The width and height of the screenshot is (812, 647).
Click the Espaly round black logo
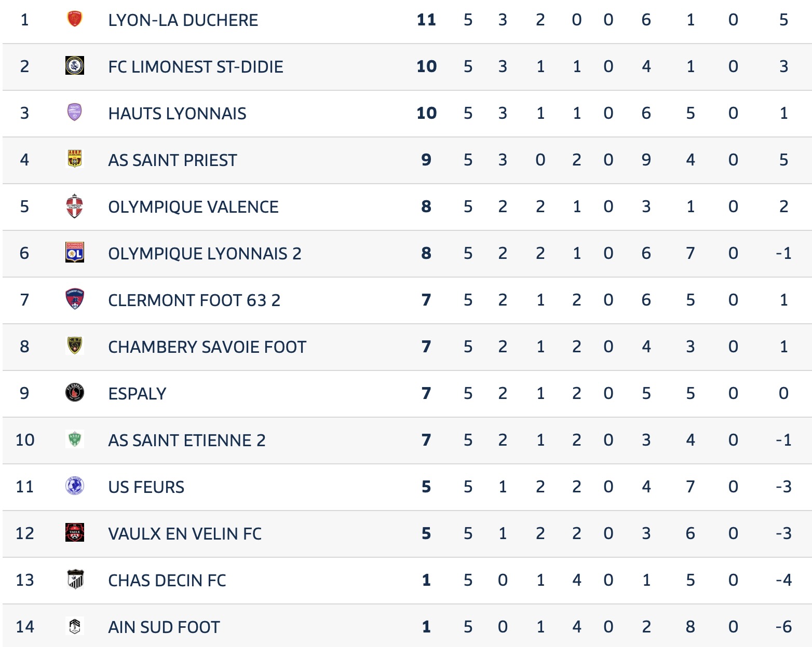coord(75,393)
